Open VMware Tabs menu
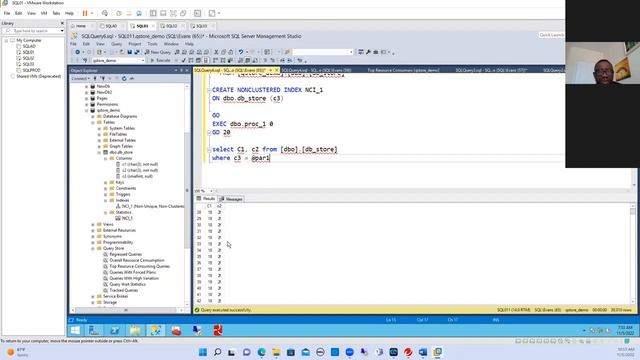This screenshot has height=360, width=640. [56, 13]
